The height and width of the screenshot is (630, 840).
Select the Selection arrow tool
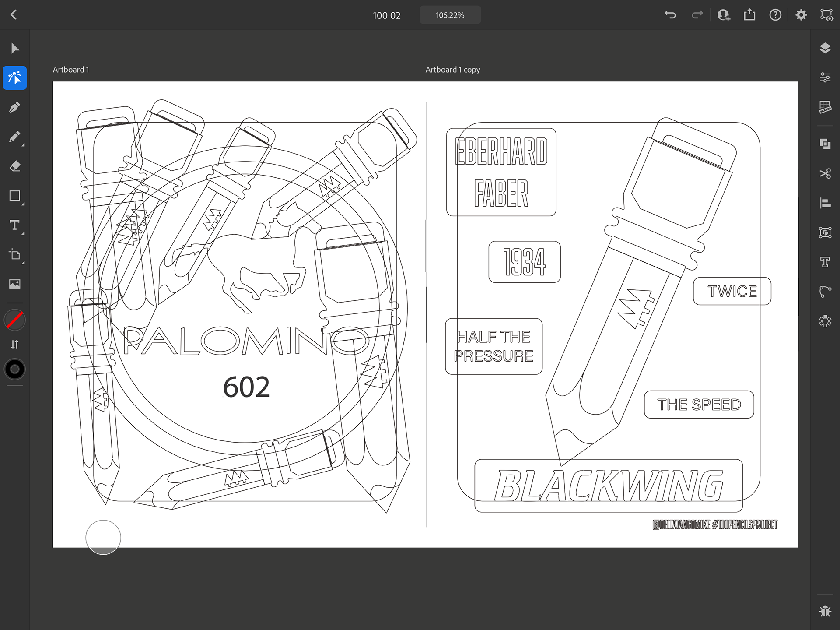(15, 48)
